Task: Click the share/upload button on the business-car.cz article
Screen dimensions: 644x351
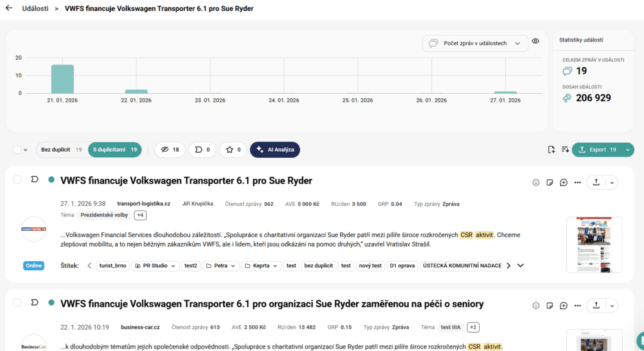Action: [x=596, y=306]
